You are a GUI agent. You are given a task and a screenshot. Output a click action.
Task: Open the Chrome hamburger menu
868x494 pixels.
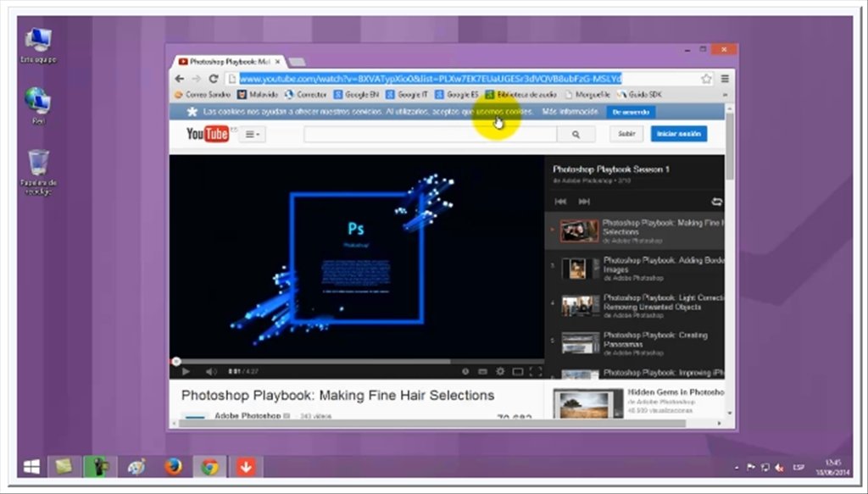coord(725,79)
